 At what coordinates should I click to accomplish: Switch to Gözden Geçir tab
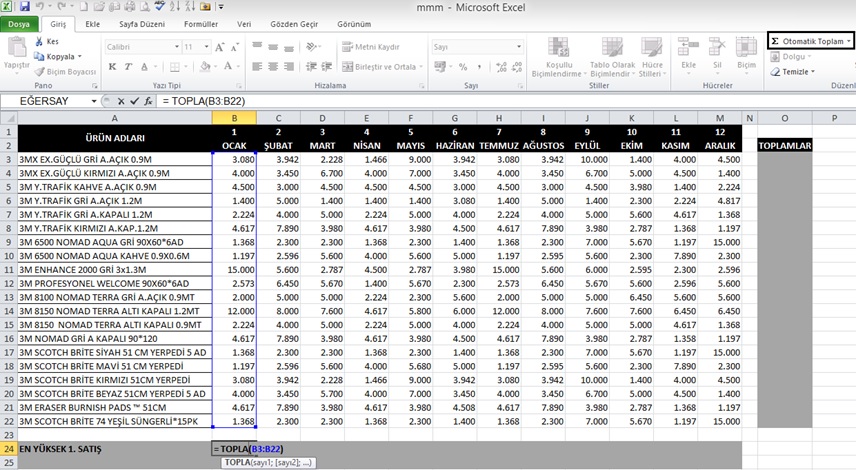point(294,24)
